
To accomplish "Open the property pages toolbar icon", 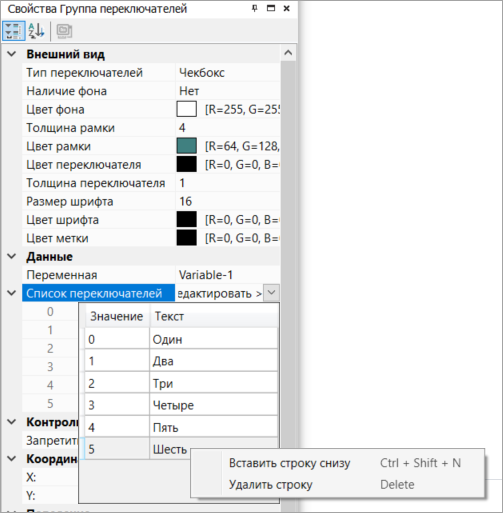I will click(x=64, y=31).
